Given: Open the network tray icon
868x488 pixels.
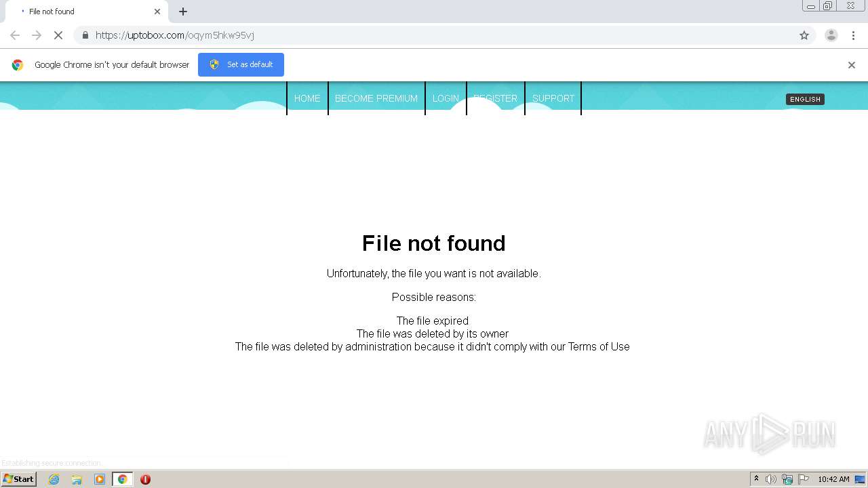Looking at the screenshot, I should (787, 479).
